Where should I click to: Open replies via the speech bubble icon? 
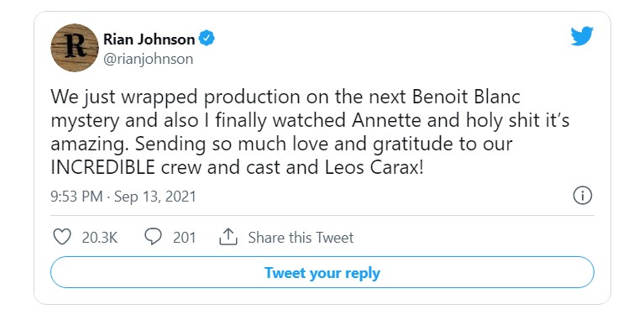tap(153, 237)
